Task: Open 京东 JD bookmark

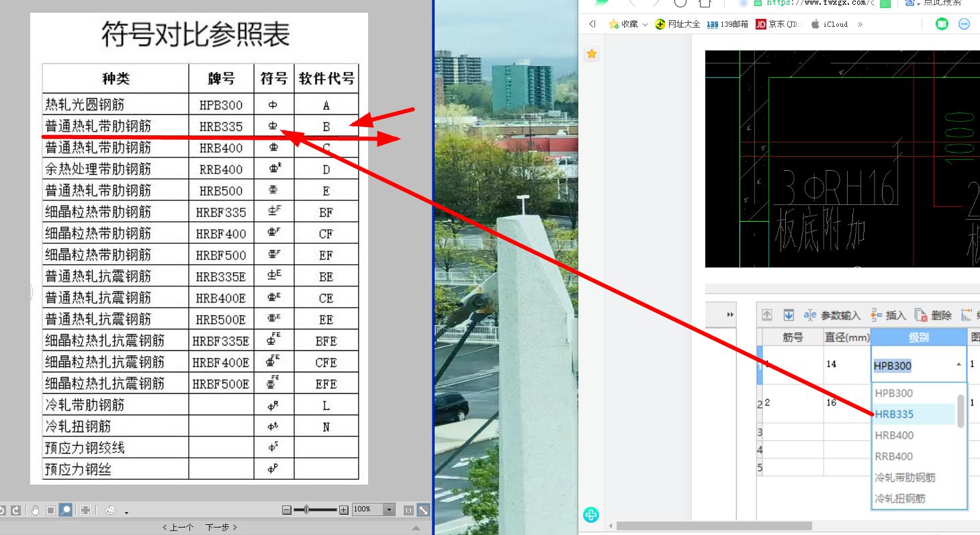Action: coord(776,24)
